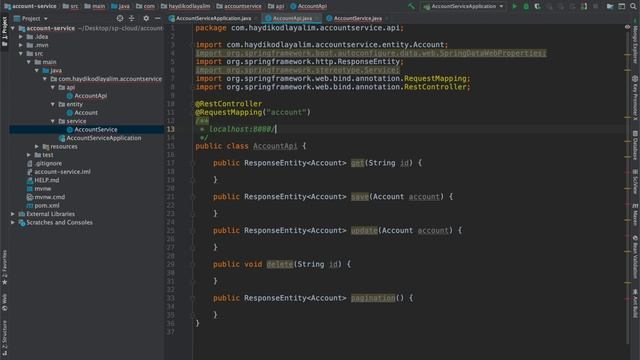Click the locate/scroll-from-source target icon
640x360 pixels.
[120, 18]
